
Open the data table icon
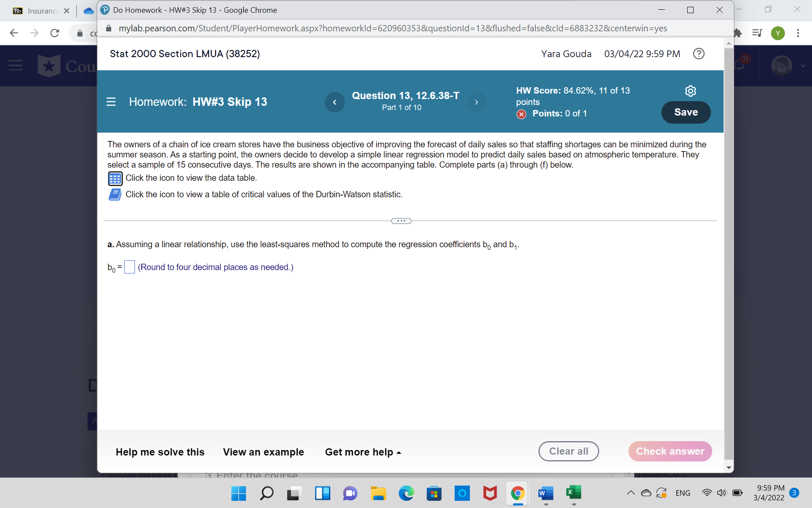pyautogui.click(x=115, y=178)
